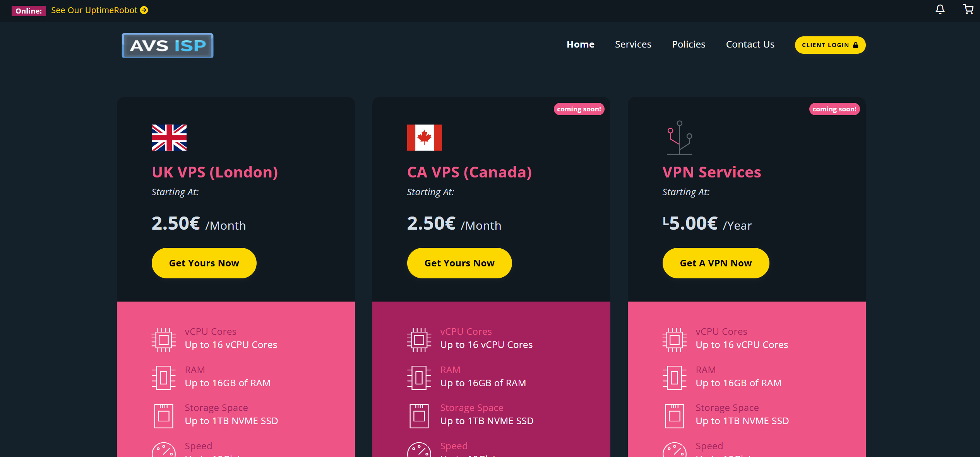Image resolution: width=980 pixels, height=457 pixels.
Task: Click the UK VPS (London) heading
Action: [215, 172]
